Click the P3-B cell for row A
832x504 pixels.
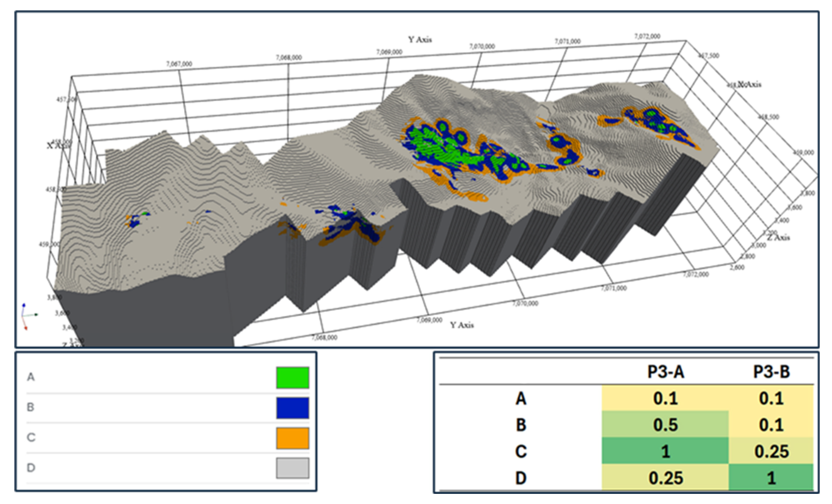[771, 398]
